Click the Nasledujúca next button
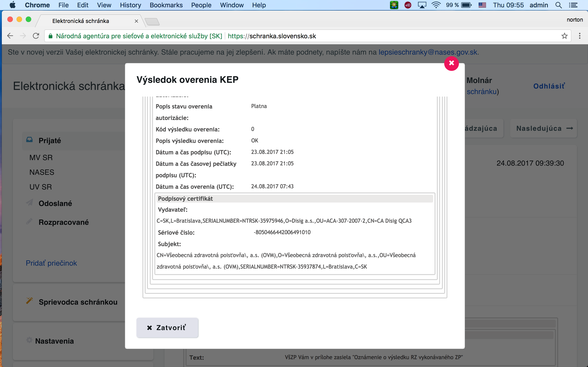This screenshot has width=588, height=367. tap(544, 128)
